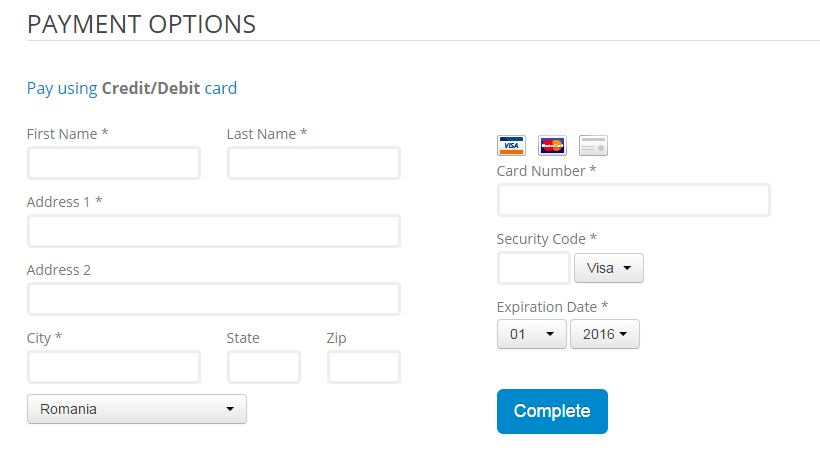This screenshot has height=456, width=820.
Task: Expand the expiration year 2016 dropdown
Action: coord(605,334)
